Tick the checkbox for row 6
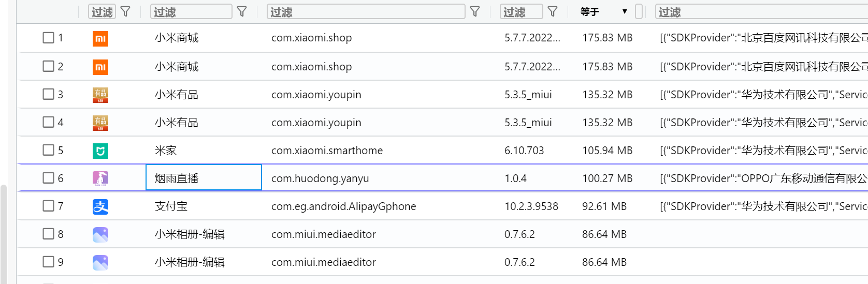 pos(48,178)
